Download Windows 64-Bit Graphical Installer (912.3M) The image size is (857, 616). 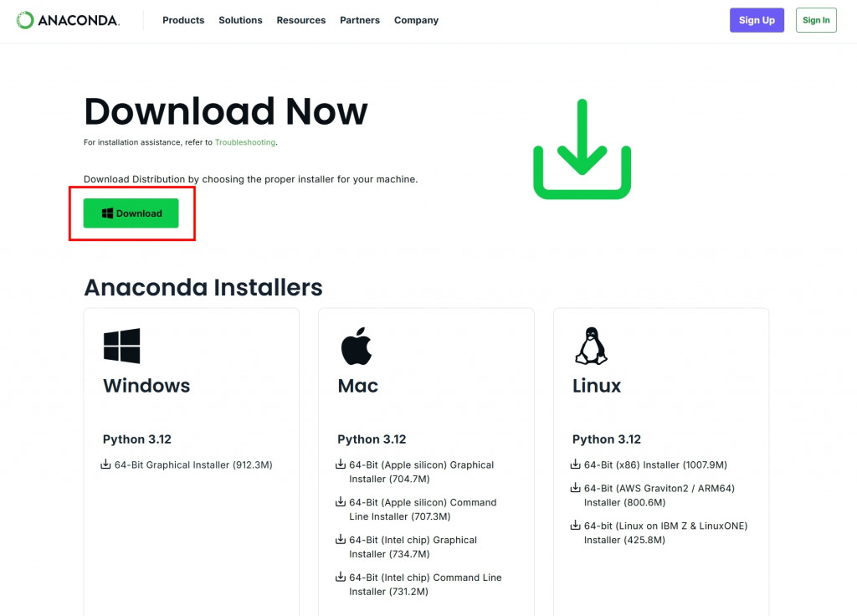coord(193,465)
